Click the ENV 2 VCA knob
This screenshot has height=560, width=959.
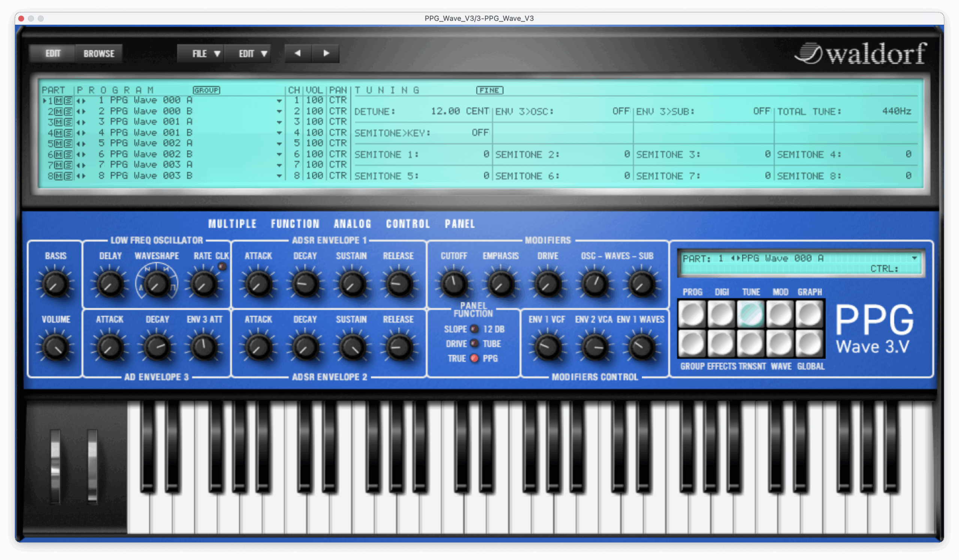click(595, 347)
